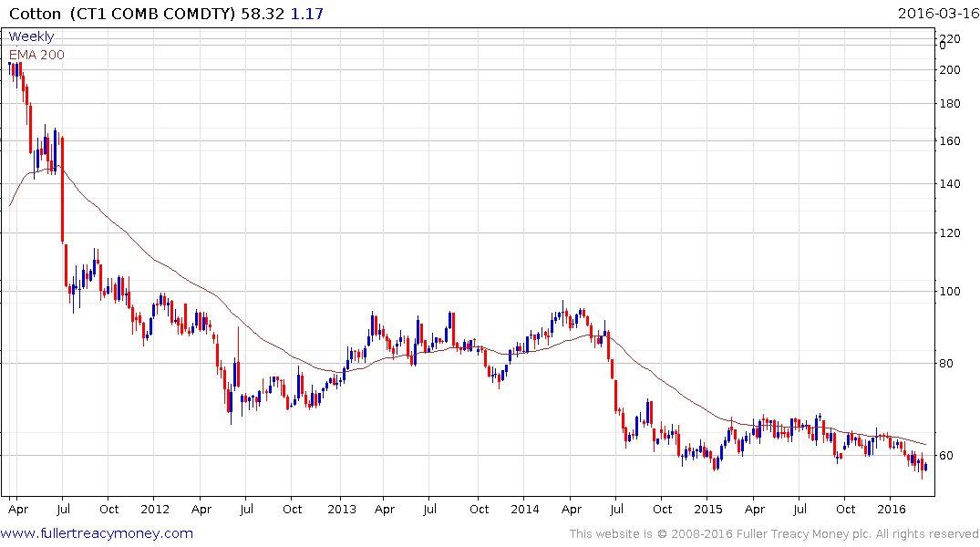Screen dimensions: 980x547
Task: Click the 120 price axis label
Action: [x=950, y=233]
